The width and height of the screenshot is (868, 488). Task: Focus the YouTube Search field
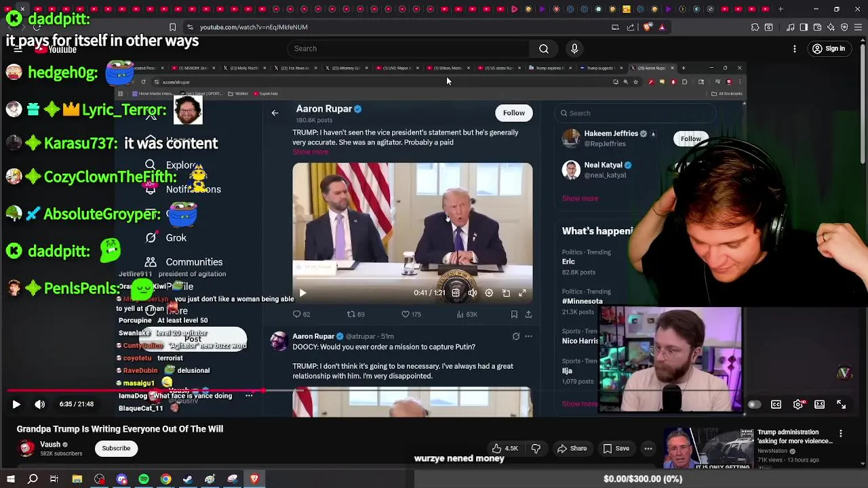click(407, 49)
